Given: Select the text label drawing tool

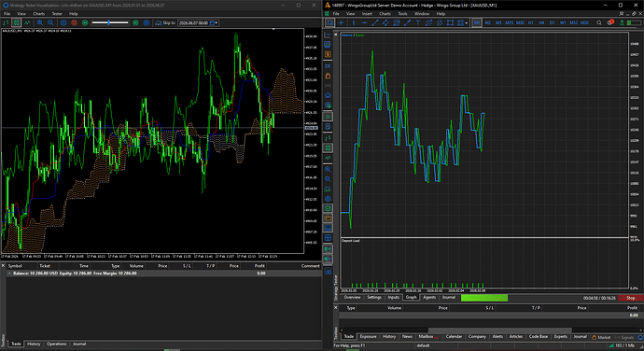Looking at the screenshot, I should tap(418, 23).
